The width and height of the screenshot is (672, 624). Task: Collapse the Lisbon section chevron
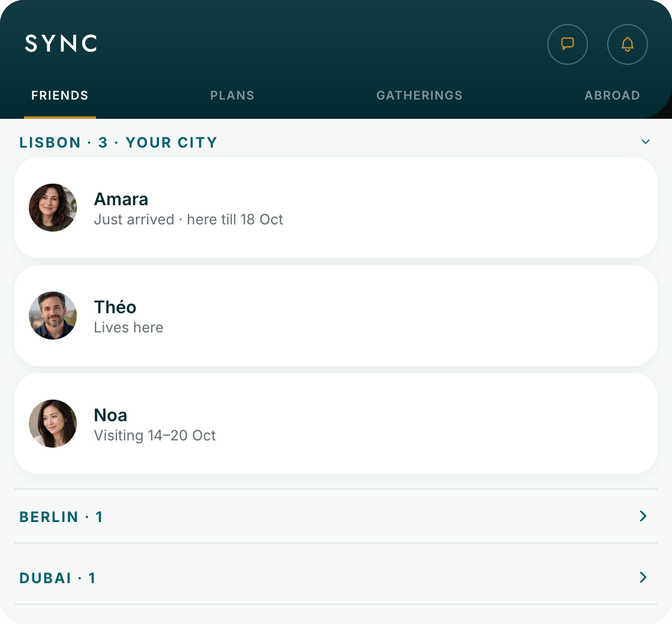coord(646,142)
